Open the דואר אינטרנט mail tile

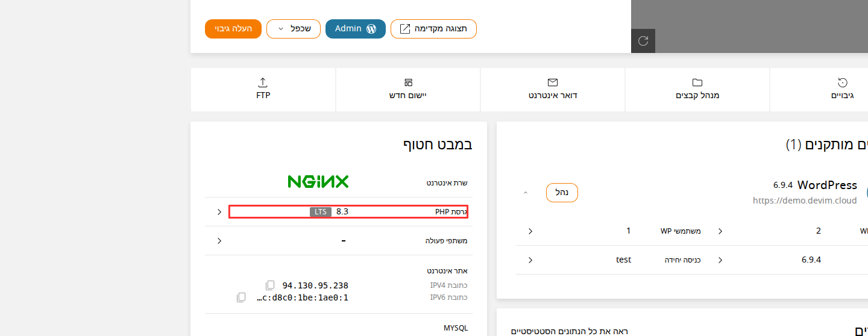(x=553, y=89)
